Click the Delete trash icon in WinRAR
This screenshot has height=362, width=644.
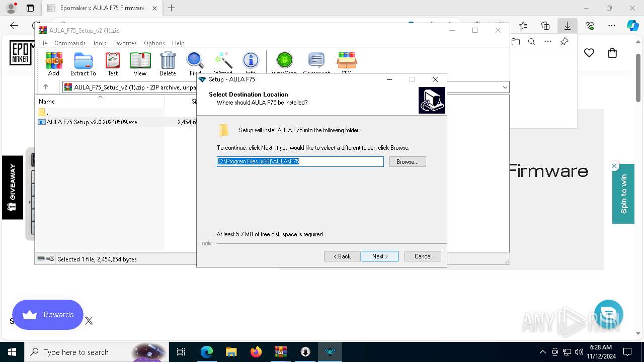point(168,63)
